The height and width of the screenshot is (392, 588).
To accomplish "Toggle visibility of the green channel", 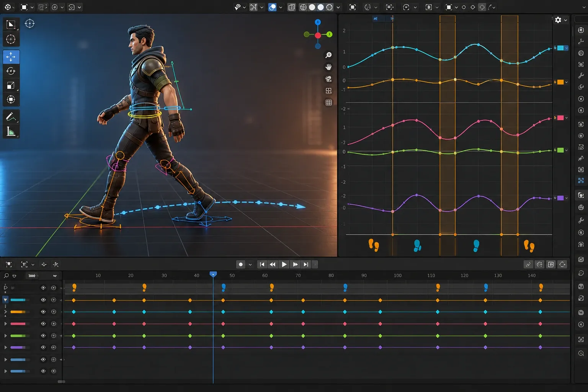I will tap(43, 336).
